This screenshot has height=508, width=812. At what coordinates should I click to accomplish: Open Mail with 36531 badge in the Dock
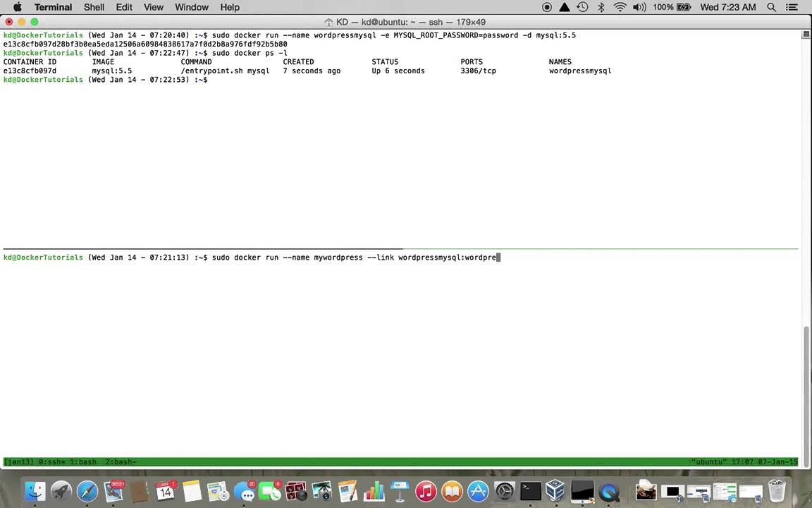(113, 491)
